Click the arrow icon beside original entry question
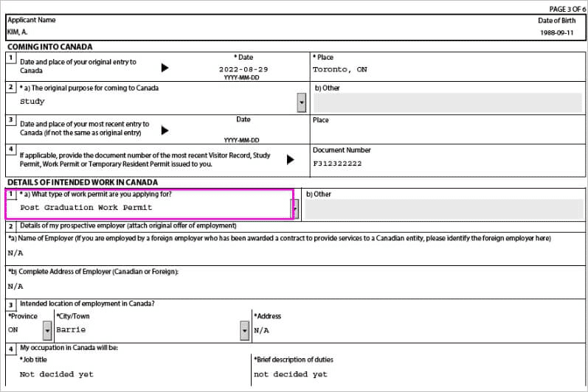 [165, 67]
